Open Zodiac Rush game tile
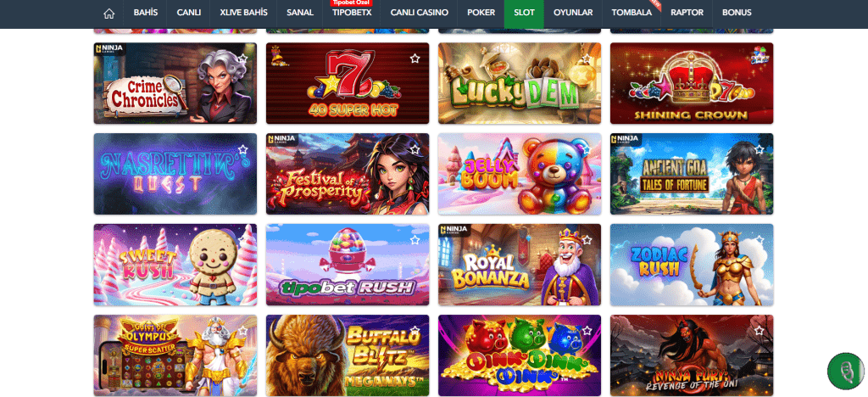Screen dimensions: 868x397 (692, 265)
